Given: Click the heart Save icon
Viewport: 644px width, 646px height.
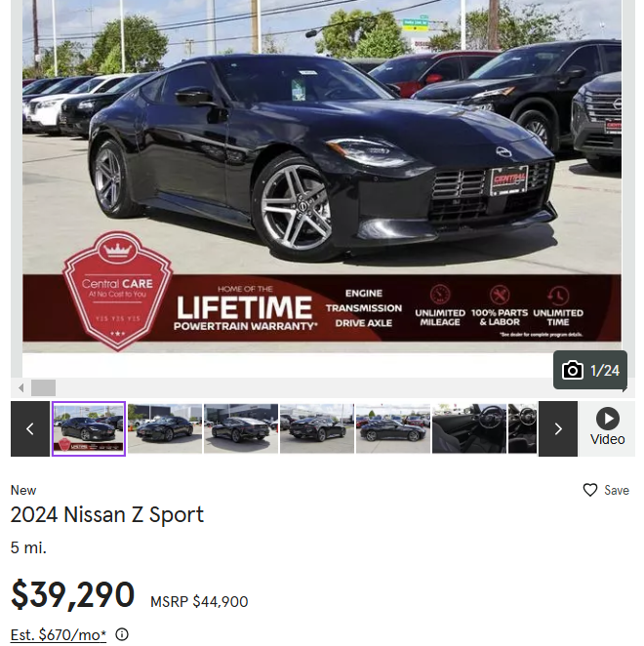Looking at the screenshot, I should (590, 490).
